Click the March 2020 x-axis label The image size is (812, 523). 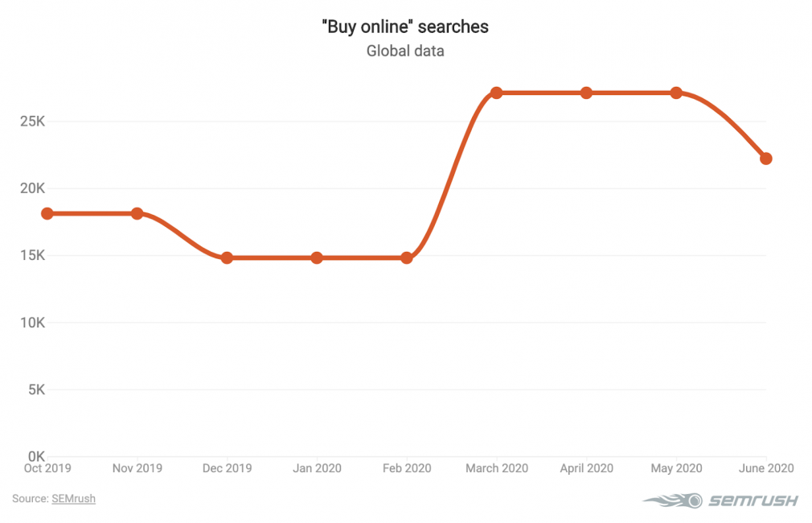pyautogui.click(x=497, y=468)
